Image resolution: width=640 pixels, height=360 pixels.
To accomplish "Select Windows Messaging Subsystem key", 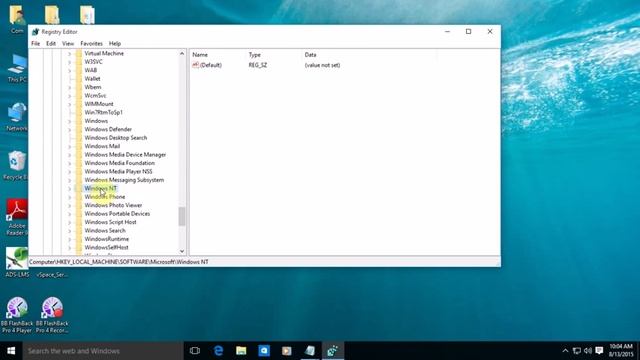I will (x=124, y=180).
